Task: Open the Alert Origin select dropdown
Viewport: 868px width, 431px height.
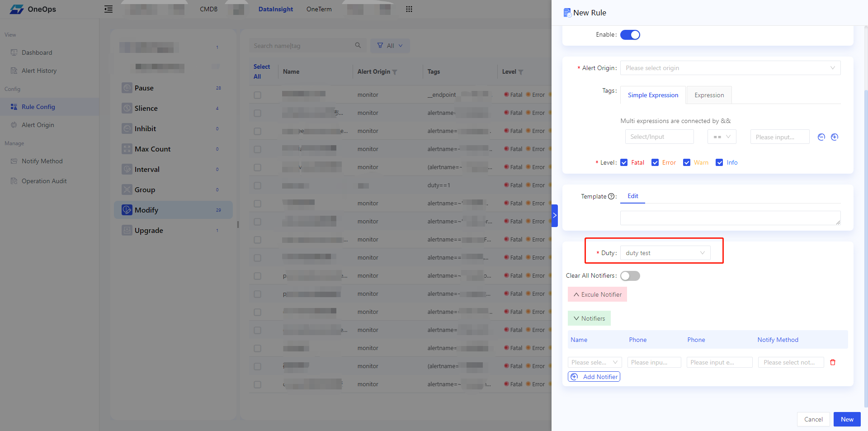Action: [730, 68]
